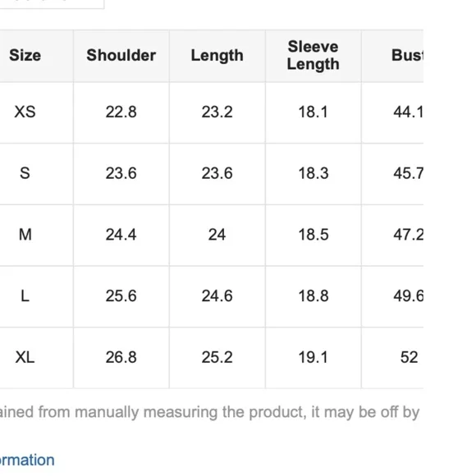Click the Shoulder column header
Image resolution: width=476 pixels, height=476 pixels.
tap(121, 56)
